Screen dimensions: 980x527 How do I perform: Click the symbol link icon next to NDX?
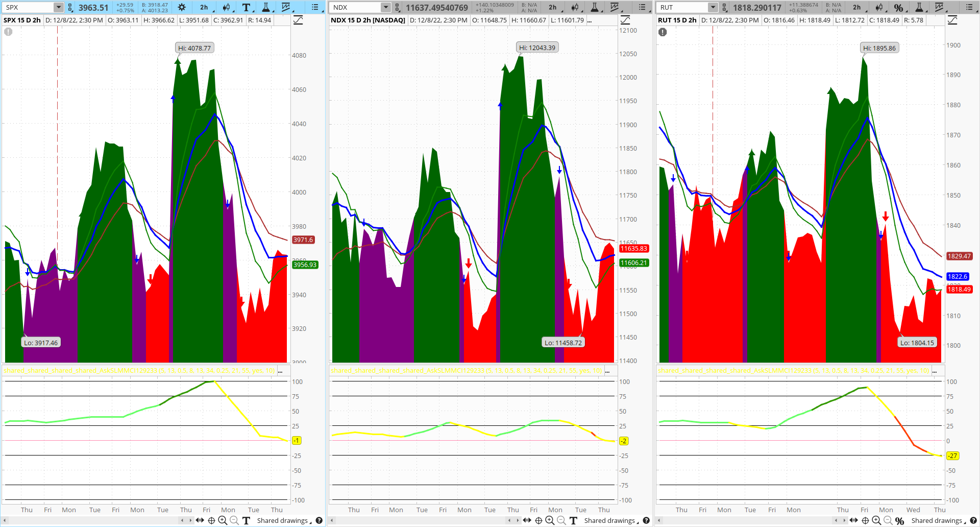click(398, 7)
